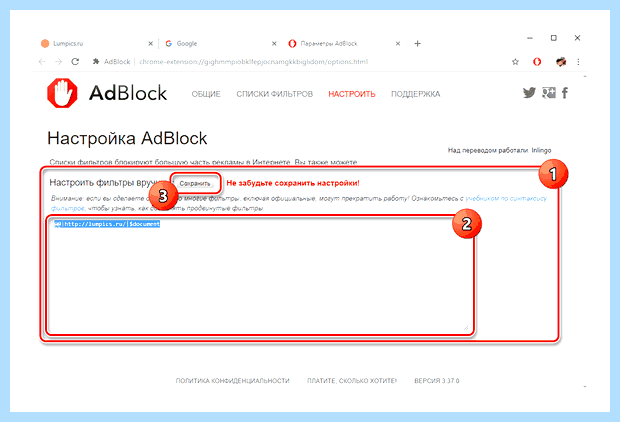
Task: Switch to the Lumpics.ru tab
Action: (95, 44)
